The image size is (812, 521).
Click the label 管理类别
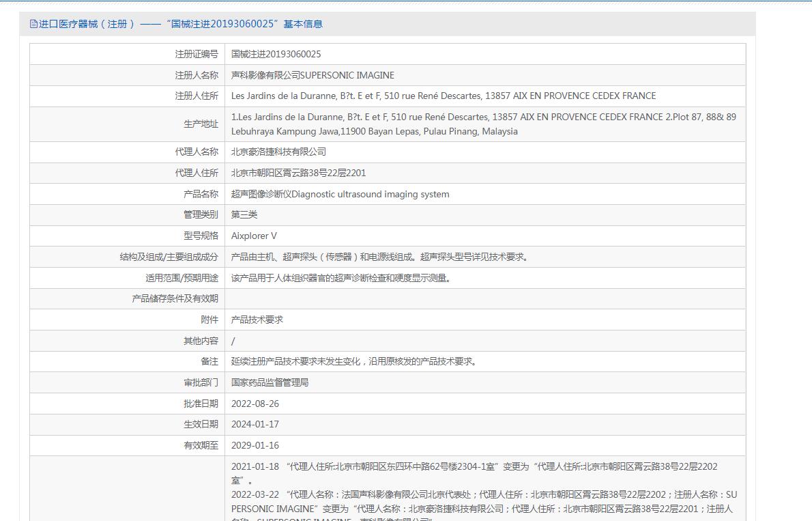pos(201,214)
